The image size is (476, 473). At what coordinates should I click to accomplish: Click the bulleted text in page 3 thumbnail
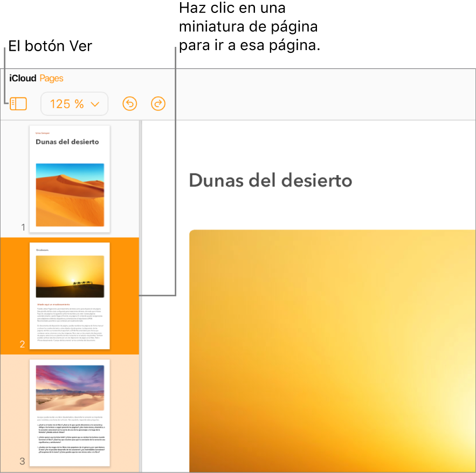tap(71, 439)
